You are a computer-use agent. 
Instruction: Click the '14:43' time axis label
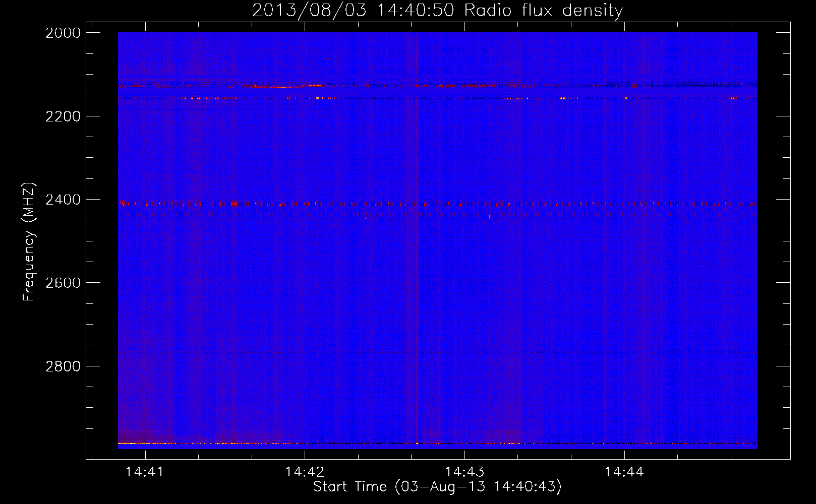tap(464, 472)
